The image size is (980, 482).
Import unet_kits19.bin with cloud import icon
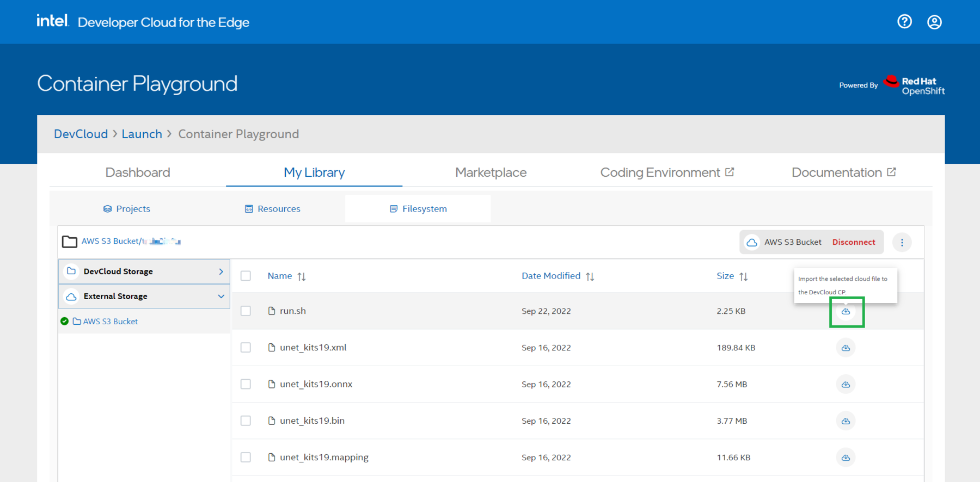tap(846, 421)
